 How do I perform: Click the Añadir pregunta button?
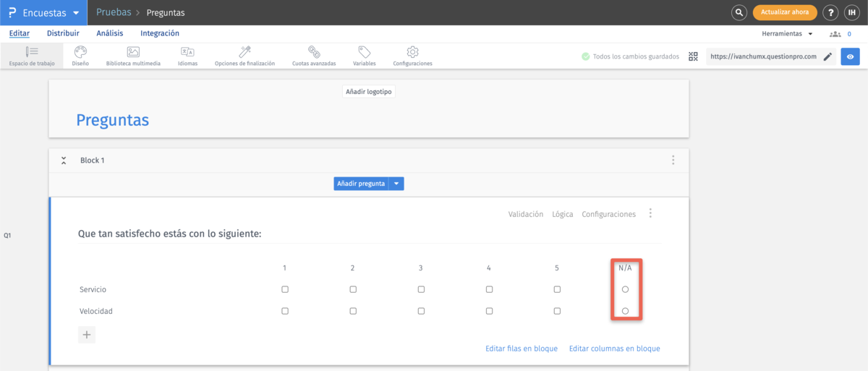pyautogui.click(x=361, y=184)
